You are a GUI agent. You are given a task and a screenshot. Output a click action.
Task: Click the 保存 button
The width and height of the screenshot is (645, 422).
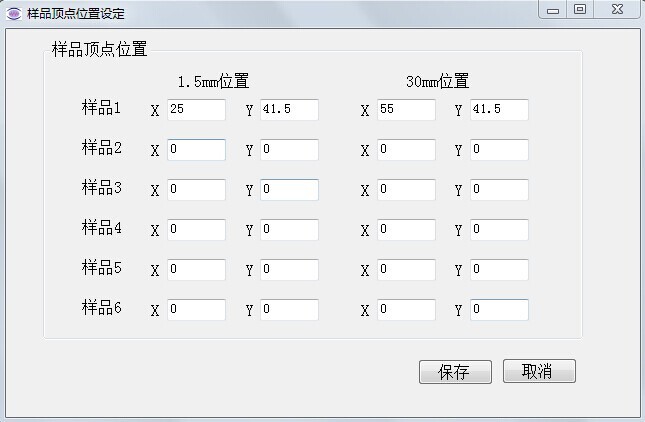pos(455,372)
